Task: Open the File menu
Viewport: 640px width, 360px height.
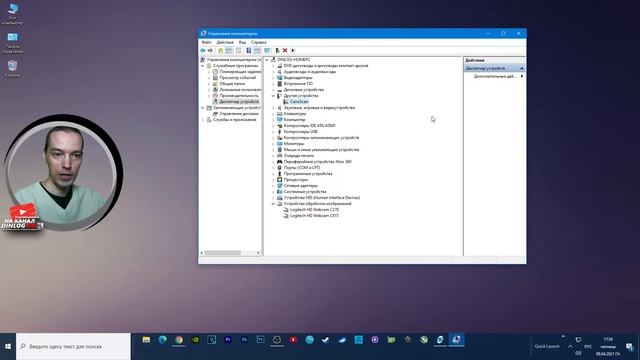Action: click(207, 42)
